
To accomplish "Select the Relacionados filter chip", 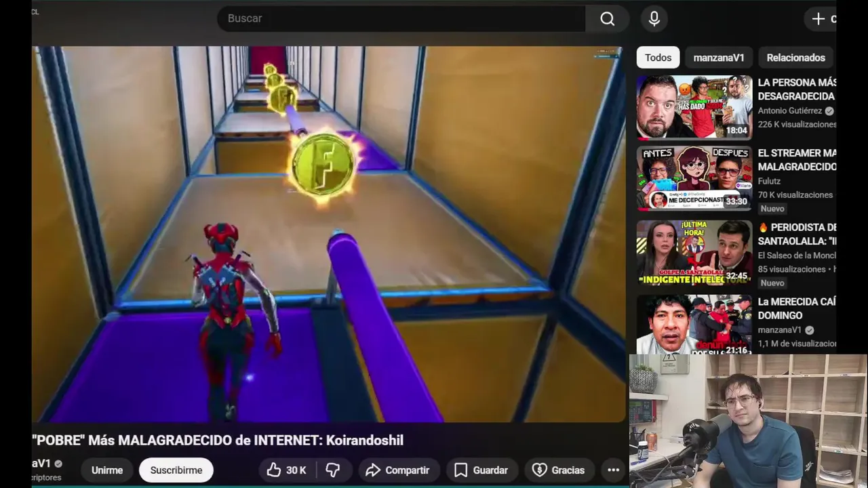I will [x=795, y=58].
